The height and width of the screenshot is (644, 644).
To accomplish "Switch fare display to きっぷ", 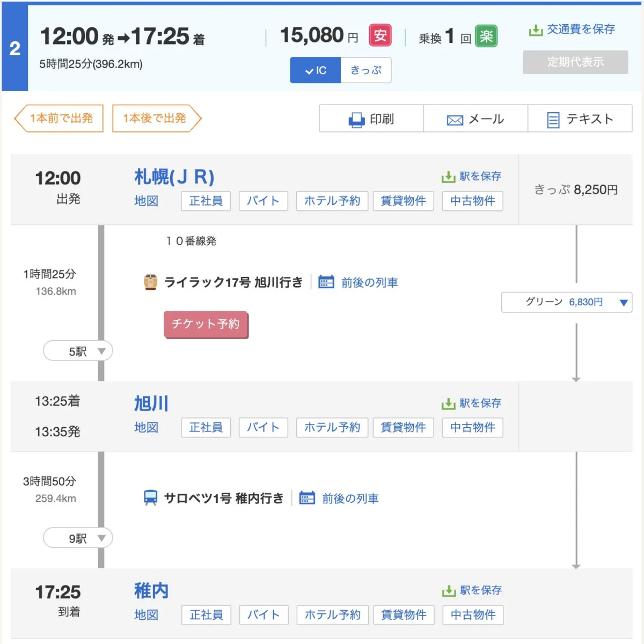I will pyautogui.click(x=365, y=70).
